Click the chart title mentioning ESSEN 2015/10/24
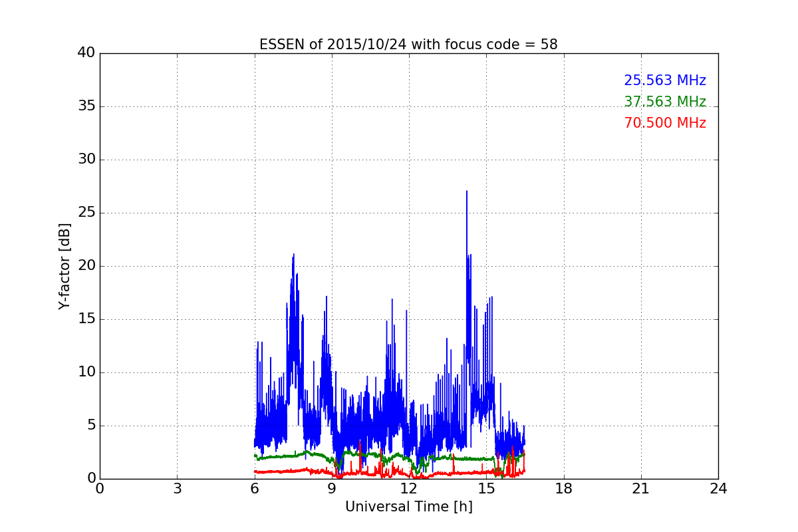The height and width of the screenshot is (532, 798). click(408, 45)
